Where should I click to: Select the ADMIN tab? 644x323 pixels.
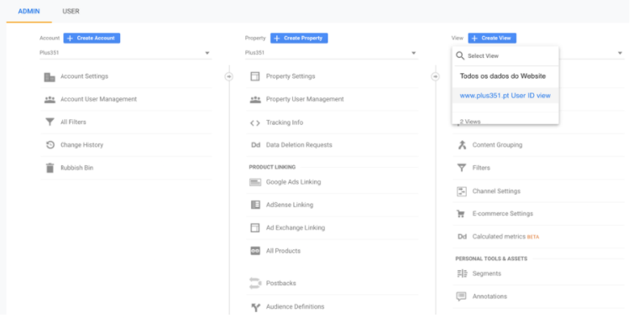point(29,12)
